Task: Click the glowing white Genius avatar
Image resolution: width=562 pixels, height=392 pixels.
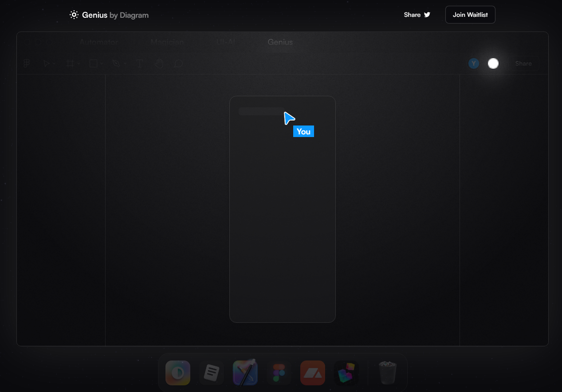Action: click(493, 63)
